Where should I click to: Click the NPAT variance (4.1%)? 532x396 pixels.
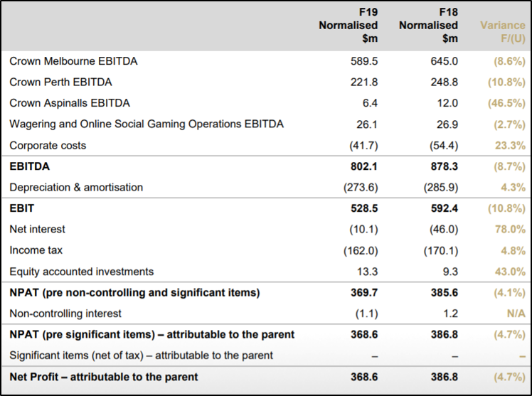coord(509,293)
